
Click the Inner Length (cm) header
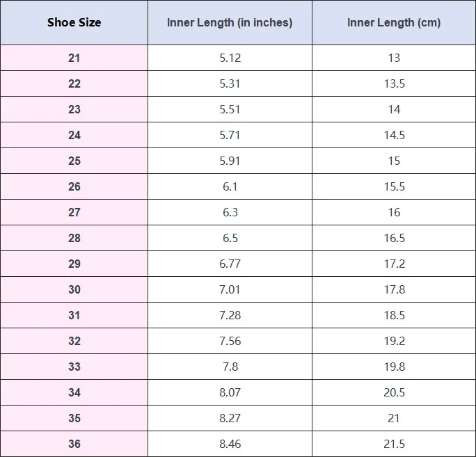tap(394, 22)
